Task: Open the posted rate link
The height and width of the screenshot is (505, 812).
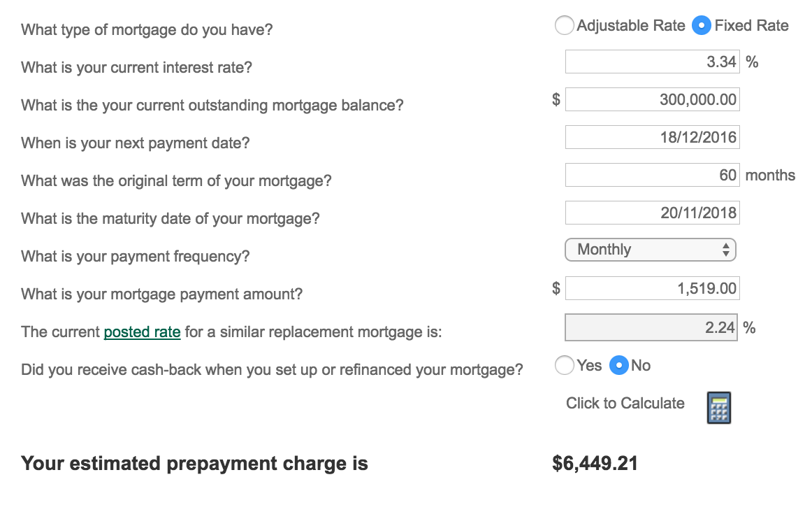Action: [x=142, y=332]
